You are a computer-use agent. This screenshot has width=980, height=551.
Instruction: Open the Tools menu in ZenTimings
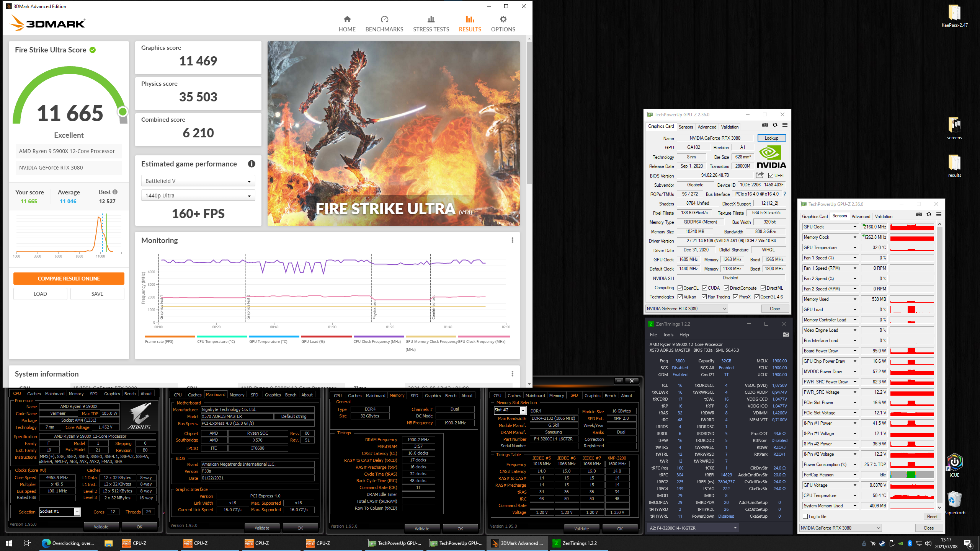(x=668, y=335)
